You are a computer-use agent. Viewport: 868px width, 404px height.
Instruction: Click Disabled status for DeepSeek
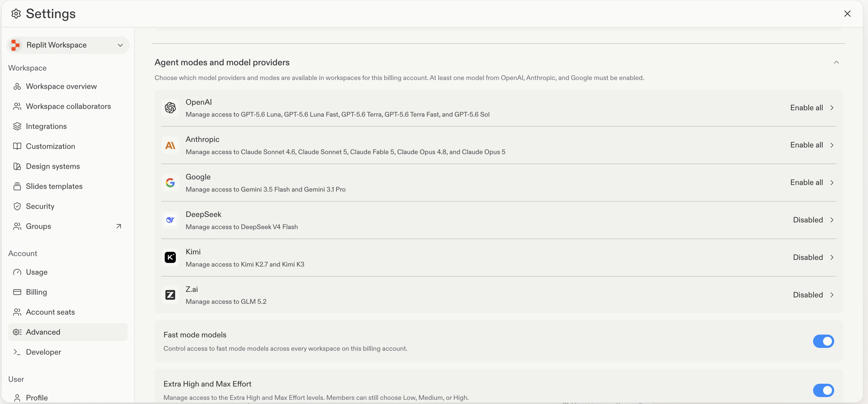tap(808, 220)
